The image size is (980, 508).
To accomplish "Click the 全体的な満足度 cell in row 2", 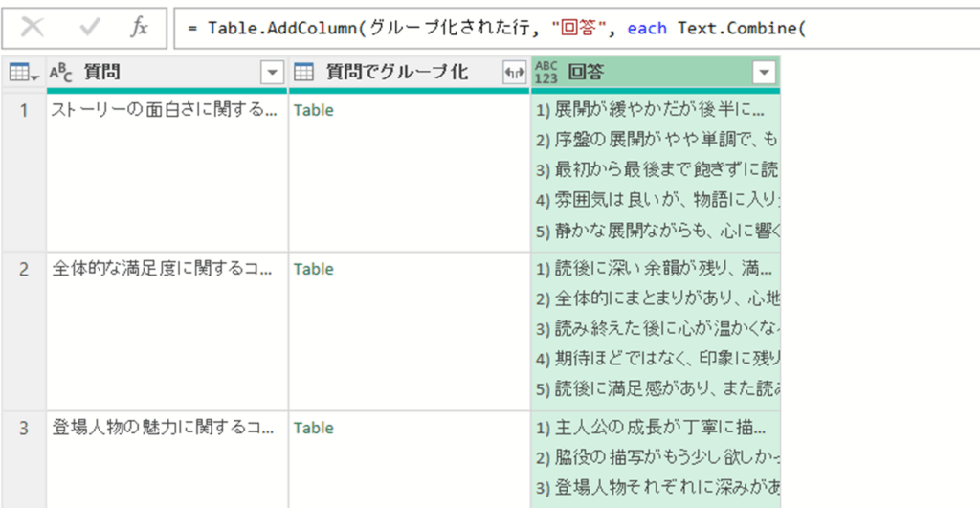I will [x=163, y=269].
